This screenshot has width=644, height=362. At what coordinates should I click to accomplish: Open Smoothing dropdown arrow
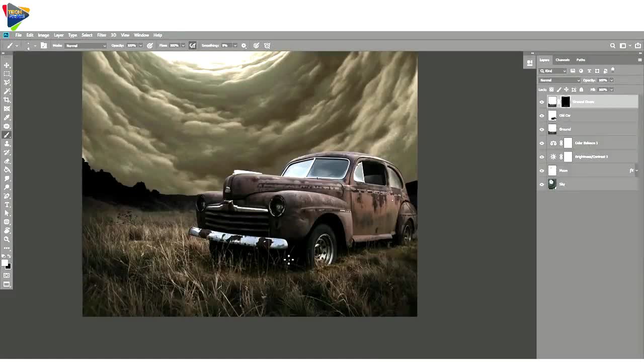click(x=235, y=46)
